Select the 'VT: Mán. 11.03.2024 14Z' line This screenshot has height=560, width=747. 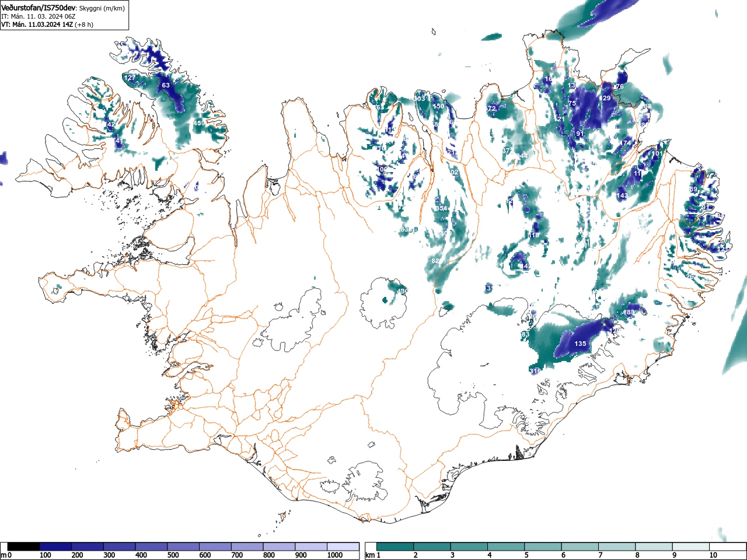point(37,24)
